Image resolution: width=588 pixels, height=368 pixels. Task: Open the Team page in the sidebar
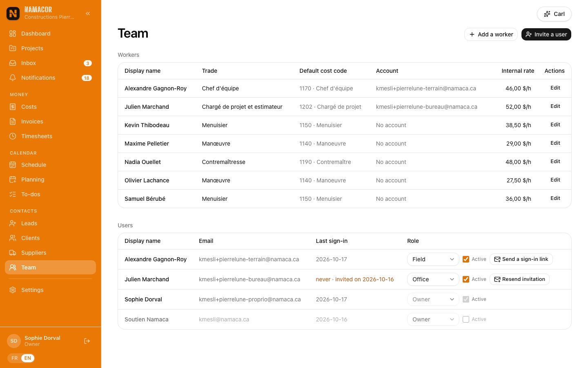(51, 267)
